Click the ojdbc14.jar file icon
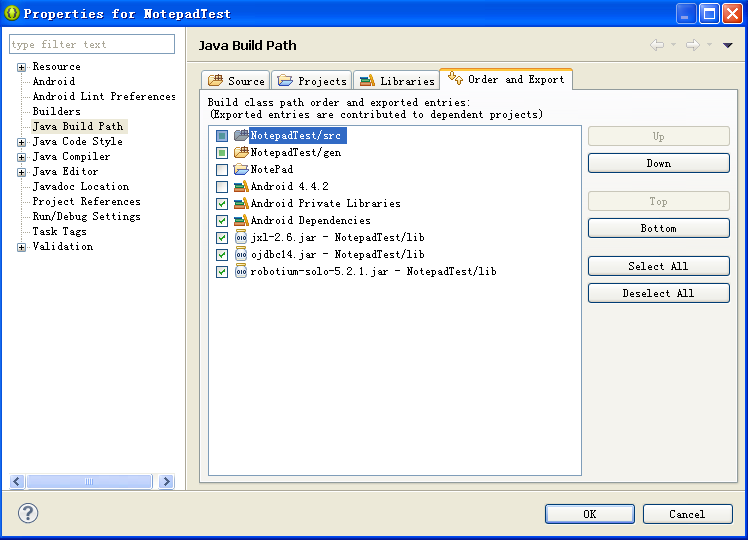The image size is (748, 540). pos(241,255)
